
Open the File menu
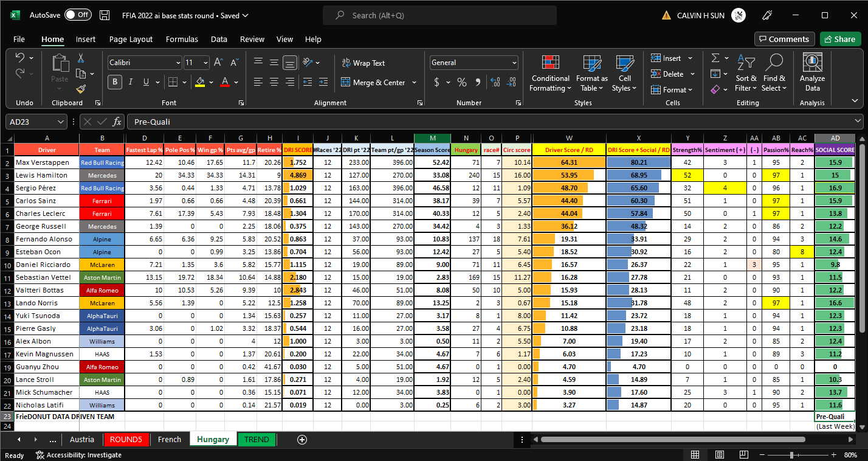pos(19,39)
